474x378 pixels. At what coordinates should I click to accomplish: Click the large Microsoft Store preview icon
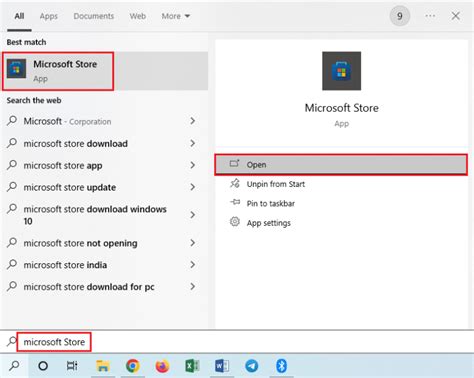click(x=341, y=71)
